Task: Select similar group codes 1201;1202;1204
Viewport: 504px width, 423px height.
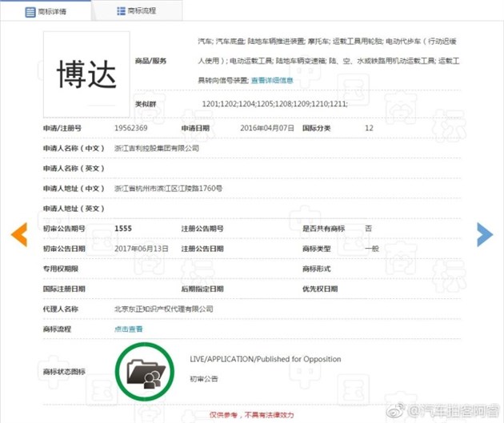Action: (228, 104)
